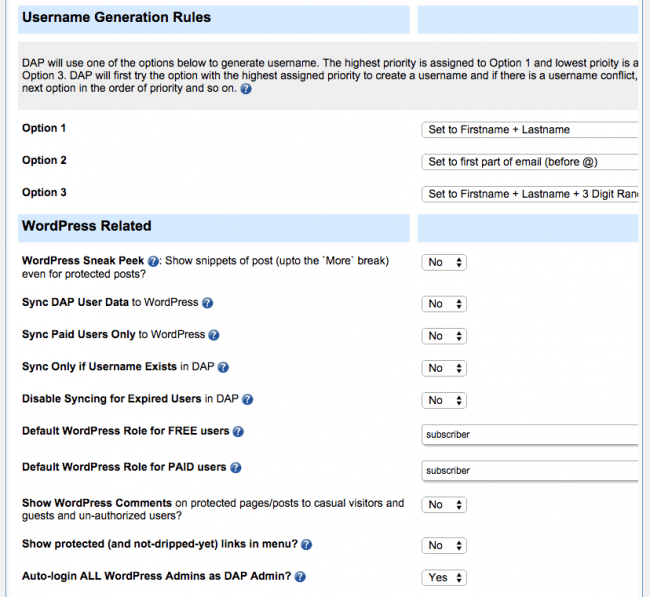The image size is (650, 597).
Task: Expand Sync Only if Username Exists dropdown
Action: click(x=444, y=368)
